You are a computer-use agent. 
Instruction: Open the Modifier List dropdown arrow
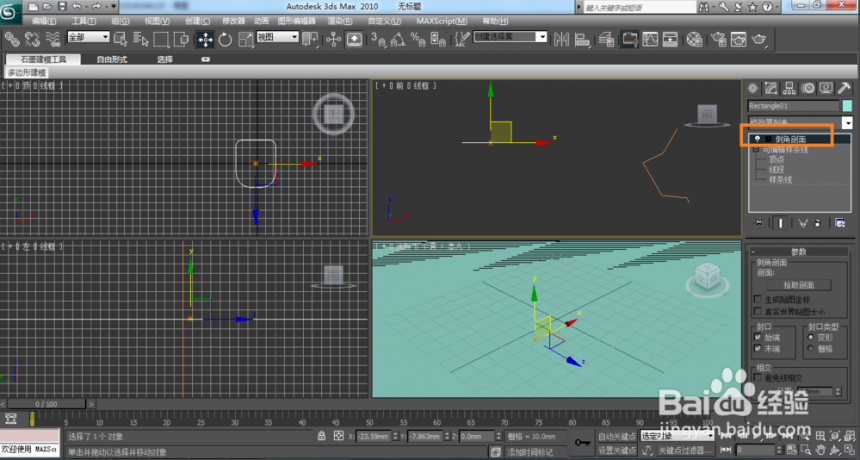847,122
